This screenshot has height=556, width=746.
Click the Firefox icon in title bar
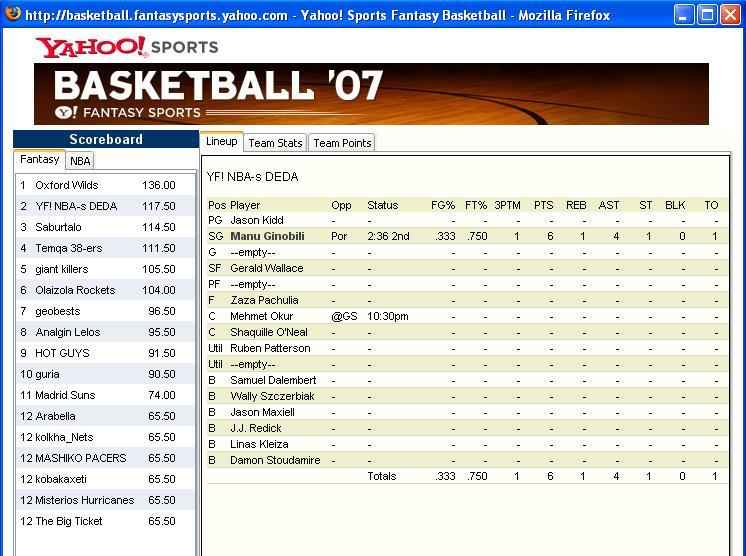[x=12, y=14]
